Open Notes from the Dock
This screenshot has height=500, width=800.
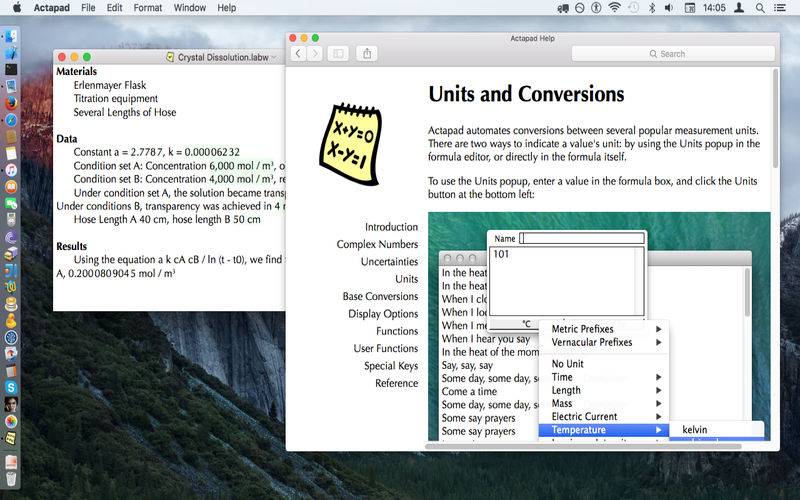tap(11, 153)
